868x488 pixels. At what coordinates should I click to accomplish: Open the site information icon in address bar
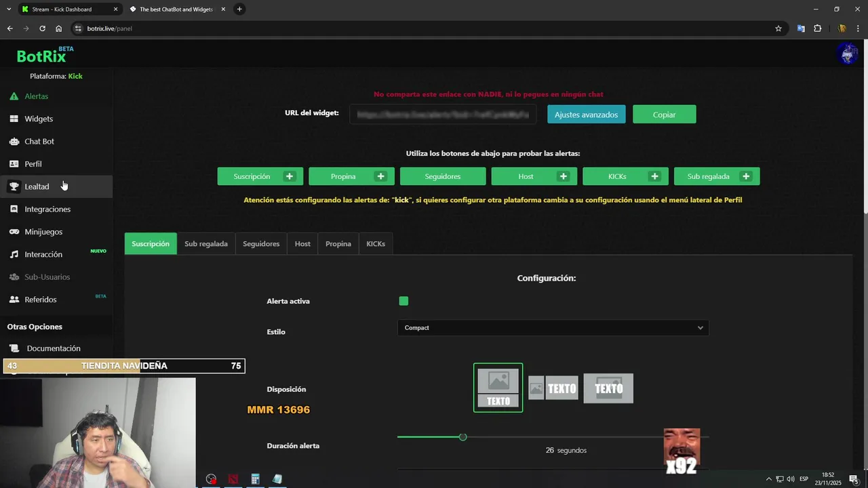78,28
